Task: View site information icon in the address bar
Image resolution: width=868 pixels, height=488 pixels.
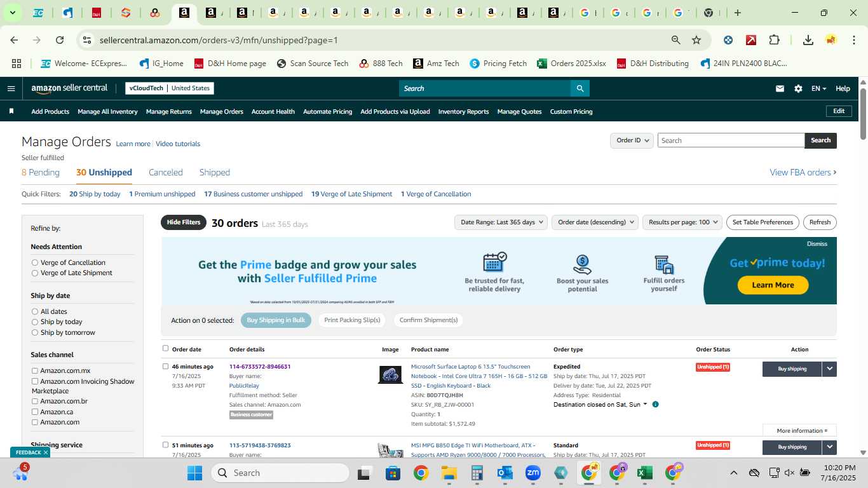Action: [87, 40]
